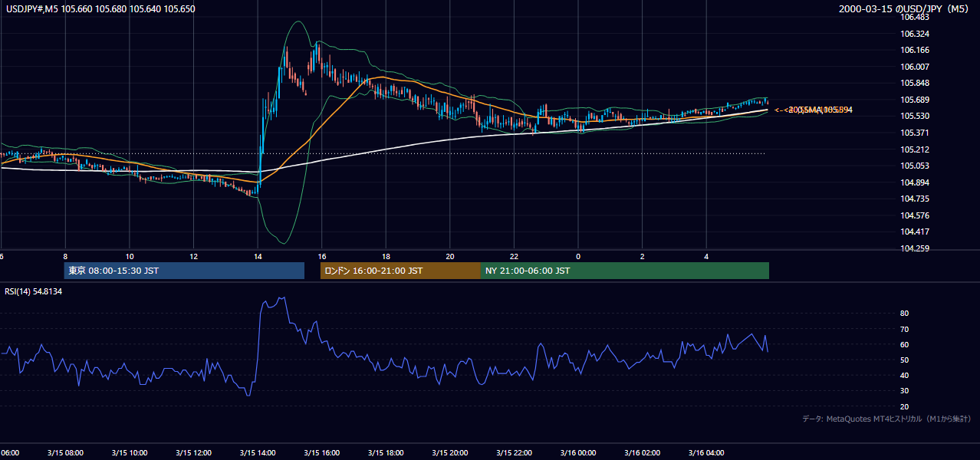
Task: Click the 3/15 08:00 date axis label
Action: 65,453
